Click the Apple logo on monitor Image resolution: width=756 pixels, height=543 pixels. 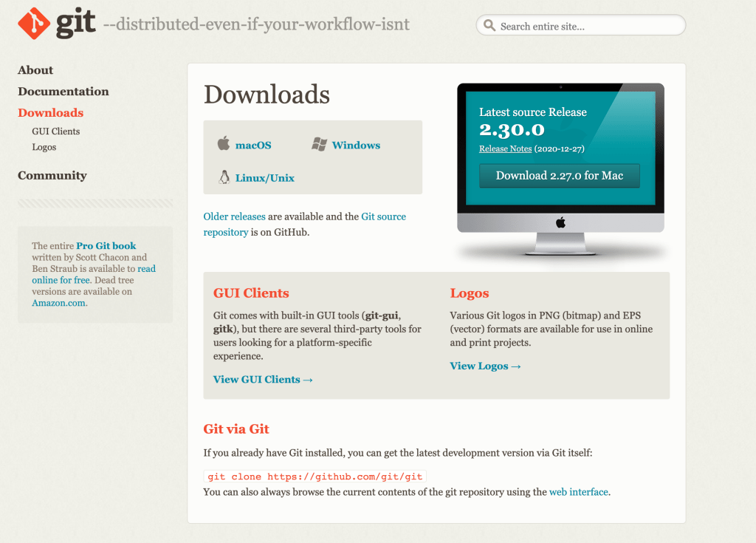click(560, 222)
